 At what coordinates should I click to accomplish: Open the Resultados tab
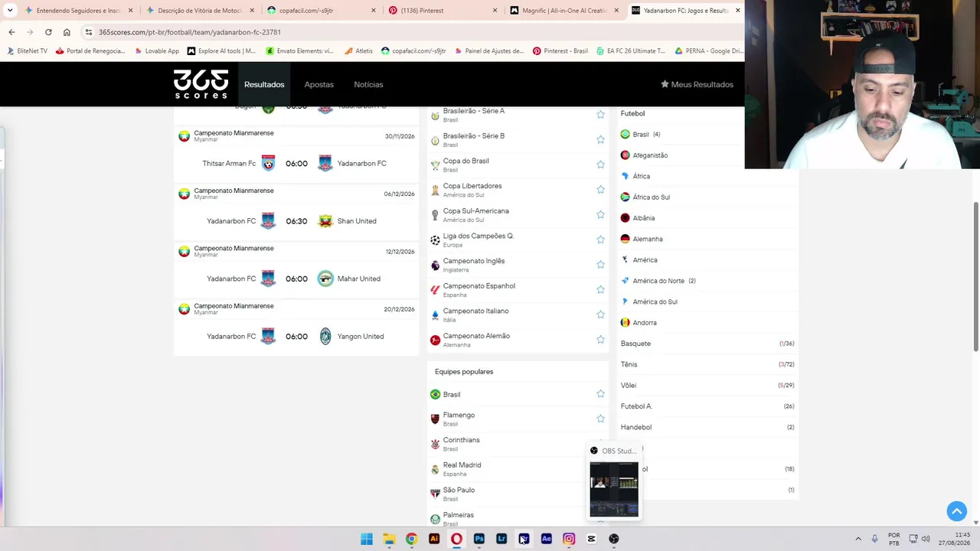[264, 84]
